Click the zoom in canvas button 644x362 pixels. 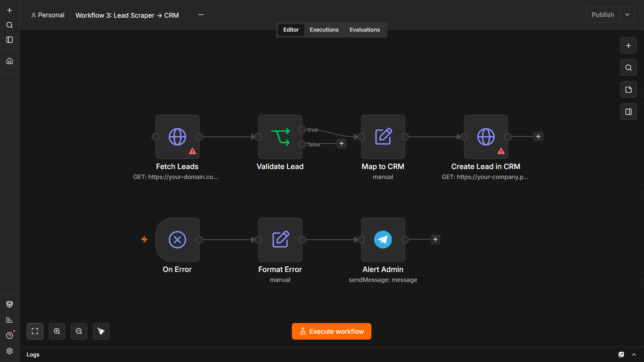point(57,331)
